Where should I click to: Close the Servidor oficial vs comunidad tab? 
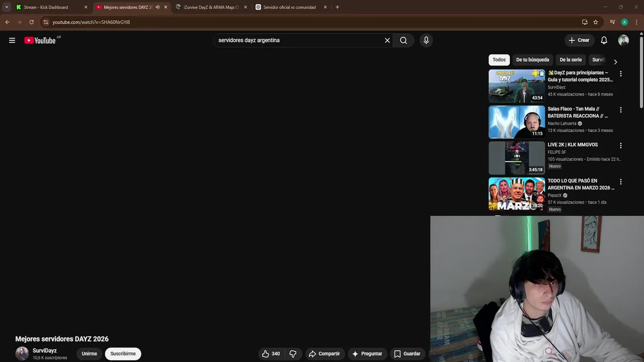(325, 7)
